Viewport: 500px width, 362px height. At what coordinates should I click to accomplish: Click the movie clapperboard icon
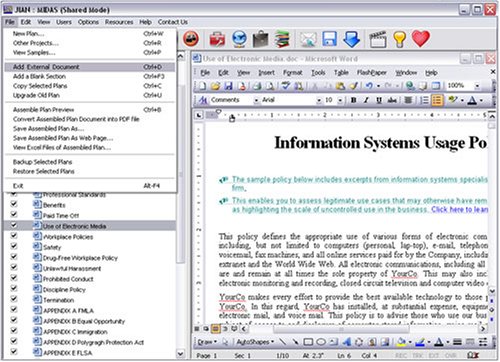click(378, 39)
